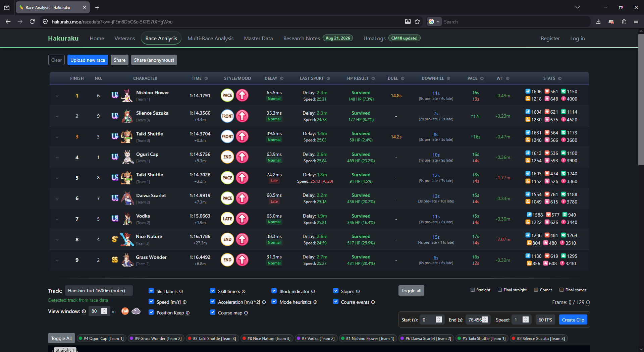The height and width of the screenshot is (352, 644).
Task: Click the HP RESULT info icon
Action: (x=373, y=78)
